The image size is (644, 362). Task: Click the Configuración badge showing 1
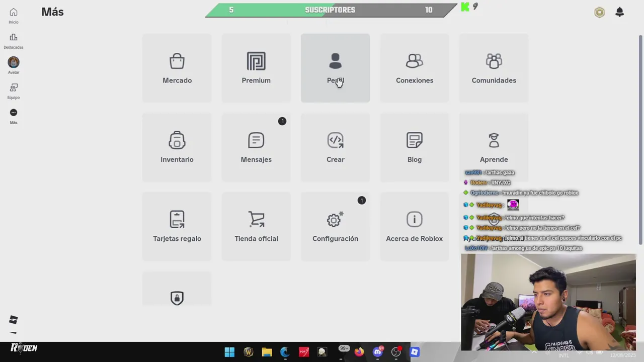[x=361, y=201]
